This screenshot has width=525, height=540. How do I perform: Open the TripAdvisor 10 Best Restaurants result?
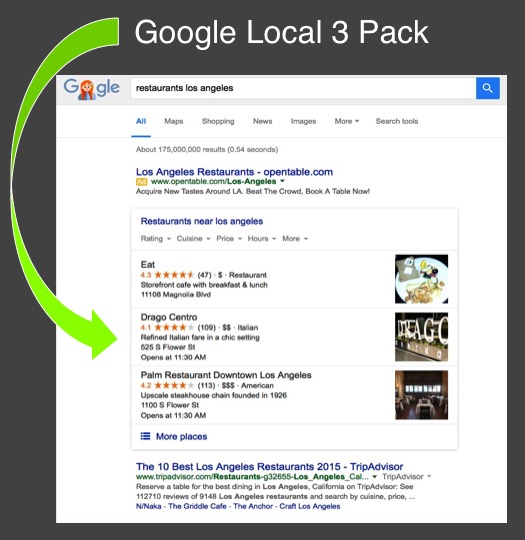pos(269,467)
